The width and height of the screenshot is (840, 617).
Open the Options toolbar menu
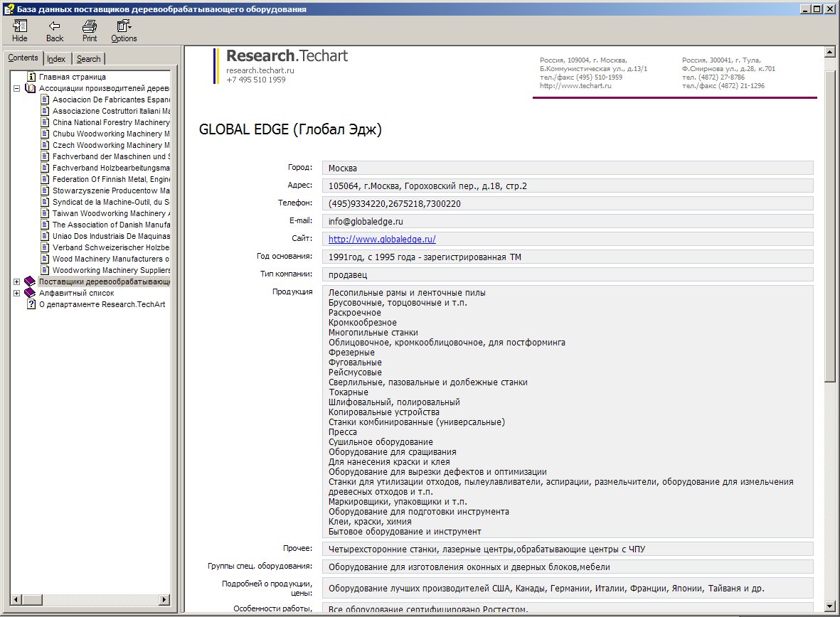[x=124, y=31]
